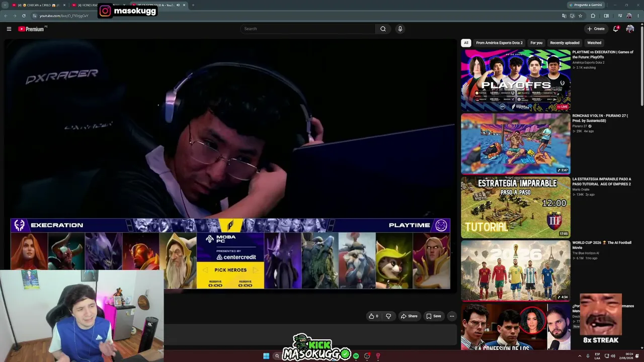Open RONCHAS V1OL1N Piurano 27 thumbnail
This screenshot has width=644, height=362.
click(x=516, y=143)
